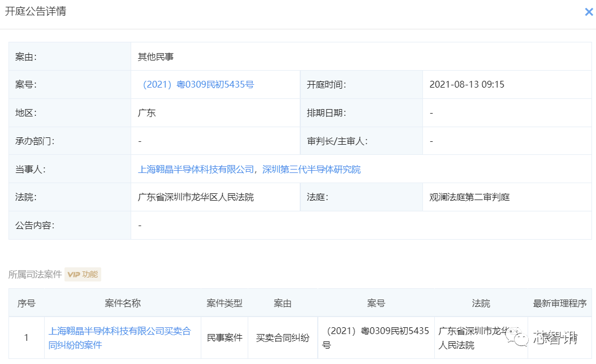Screen dimensions: 596x364
Task: Select court value 广东省深圳市龙华区人民法院 in details
Action: (196, 197)
